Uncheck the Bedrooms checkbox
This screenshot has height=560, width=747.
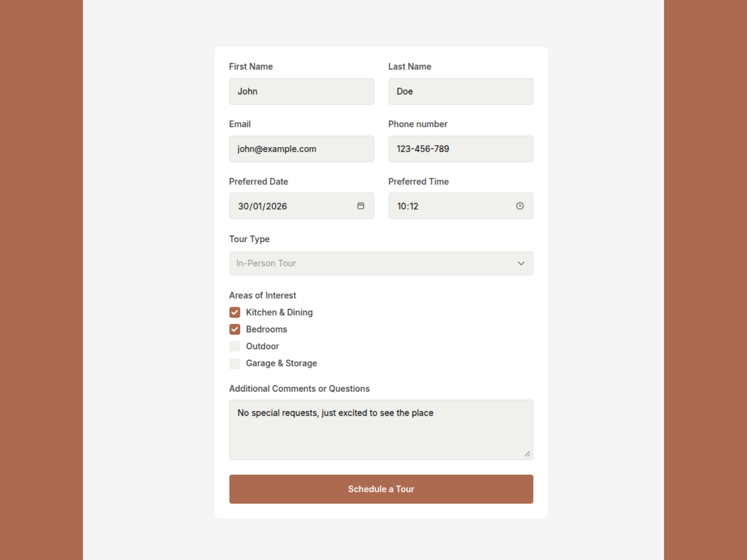point(235,329)
